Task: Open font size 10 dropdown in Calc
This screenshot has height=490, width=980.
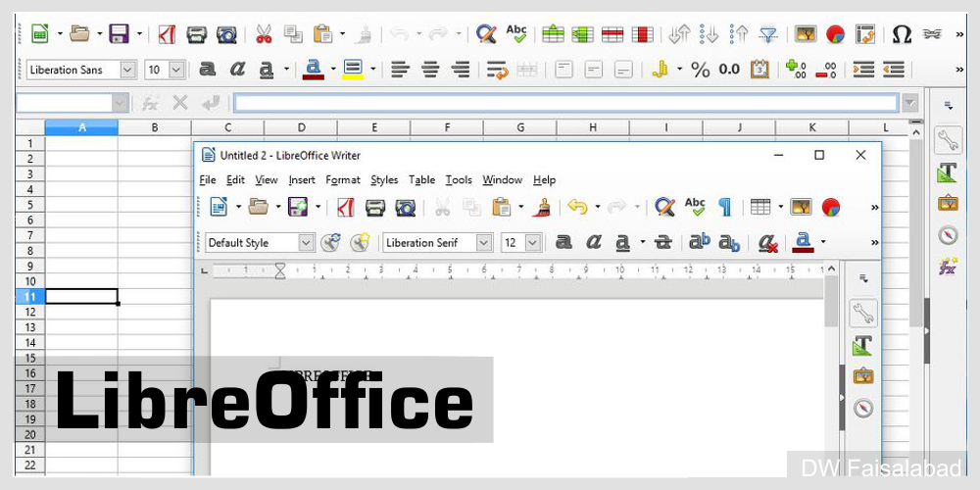Action: (x=177, y=70)
